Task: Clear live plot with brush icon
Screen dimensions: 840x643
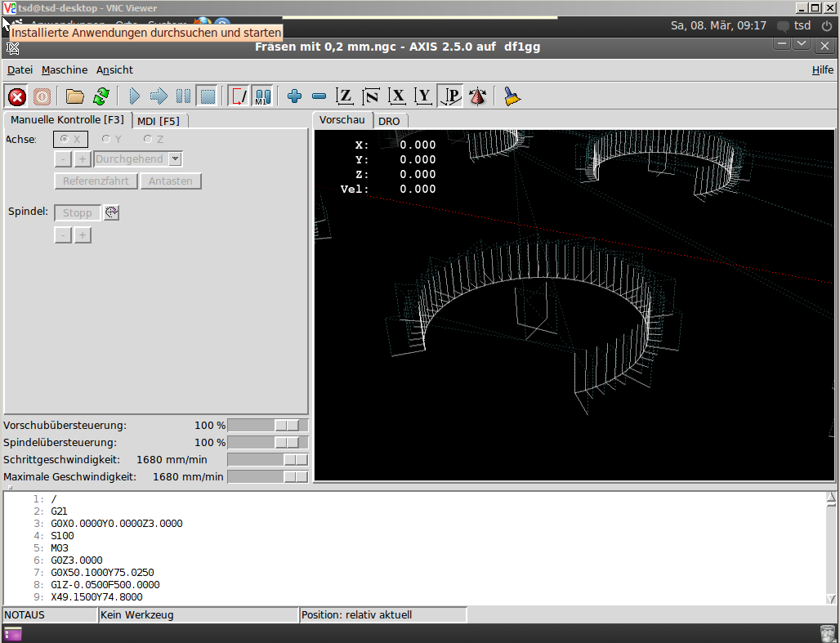Action: click(x=512, y=97)
